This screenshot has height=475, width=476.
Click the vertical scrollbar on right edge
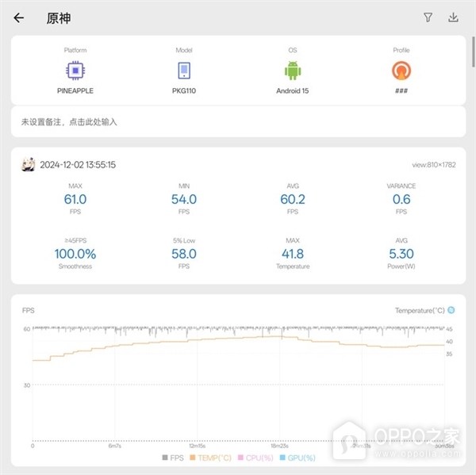pyautogui.click(x=474, y=52)
